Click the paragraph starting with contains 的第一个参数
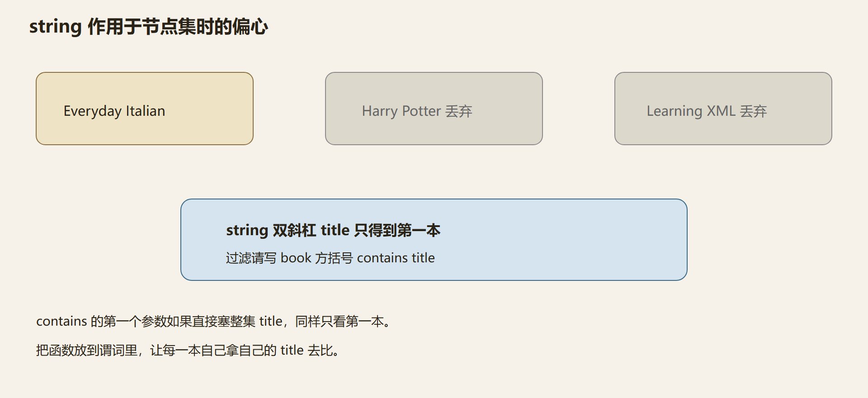 click(x=214, y=322)
